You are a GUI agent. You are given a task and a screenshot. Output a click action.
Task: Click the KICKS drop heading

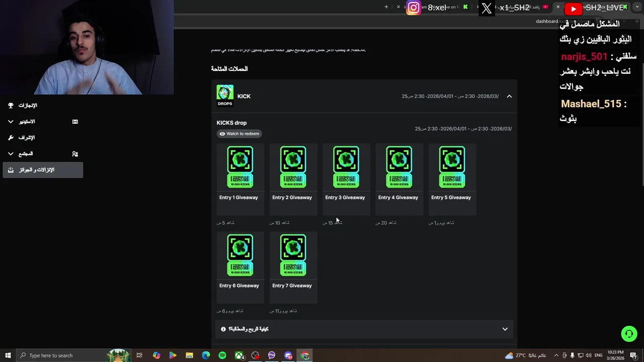point(231,123)
